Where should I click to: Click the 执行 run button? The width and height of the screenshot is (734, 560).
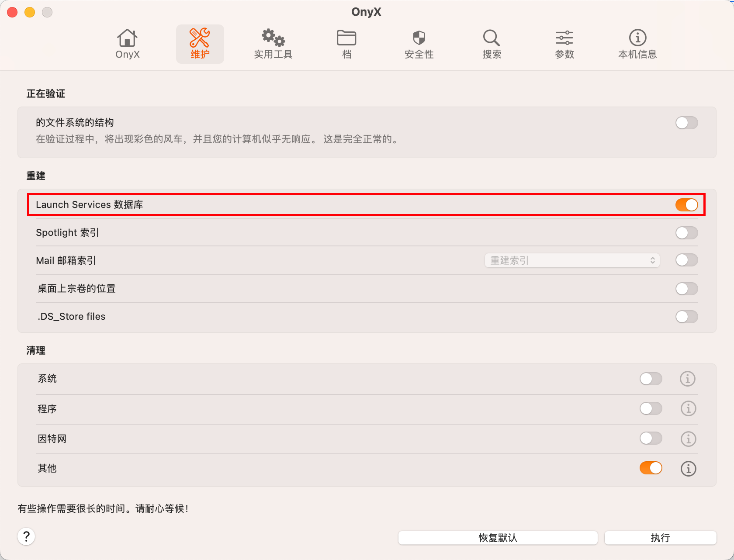660,538
